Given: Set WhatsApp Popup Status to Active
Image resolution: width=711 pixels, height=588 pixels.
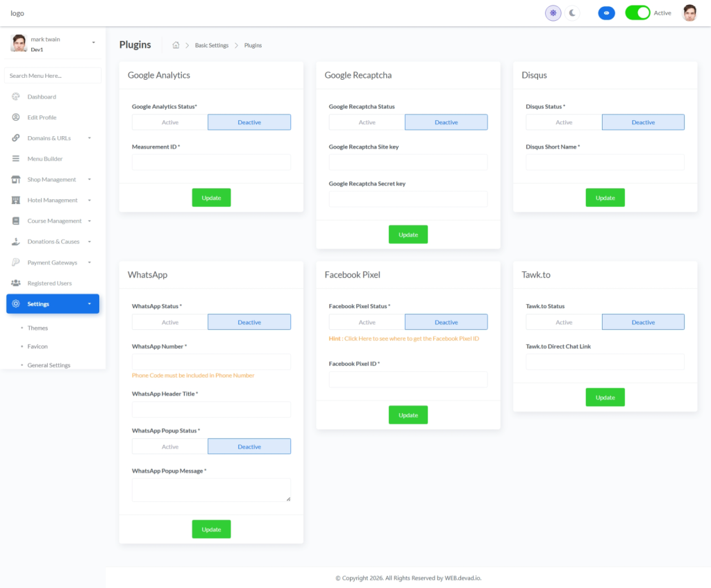Looking at the screenshot, I should [170, 446].
